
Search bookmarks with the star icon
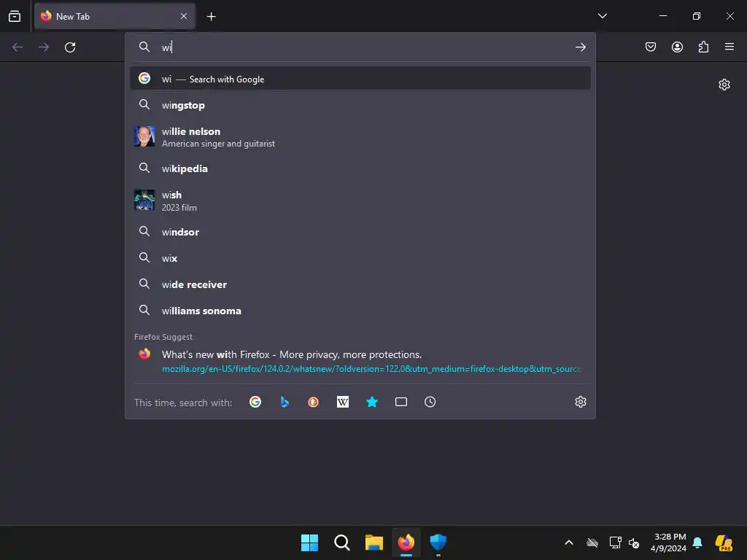372,402
